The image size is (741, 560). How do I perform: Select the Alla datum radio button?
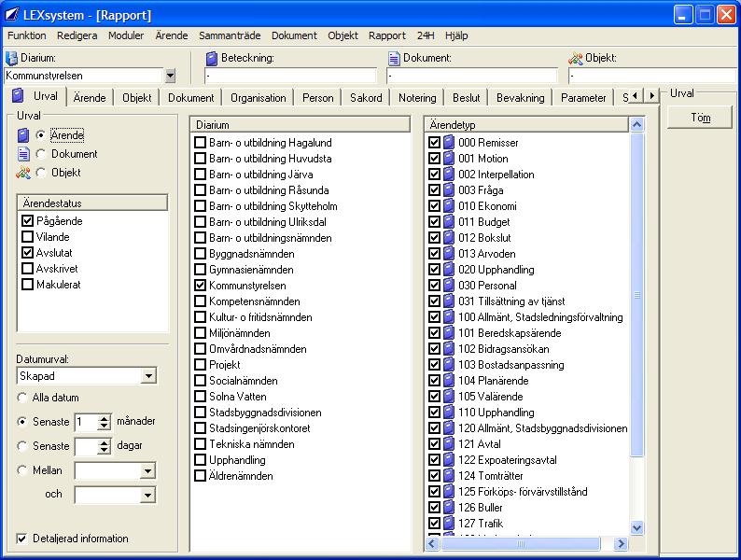(21, 398)
